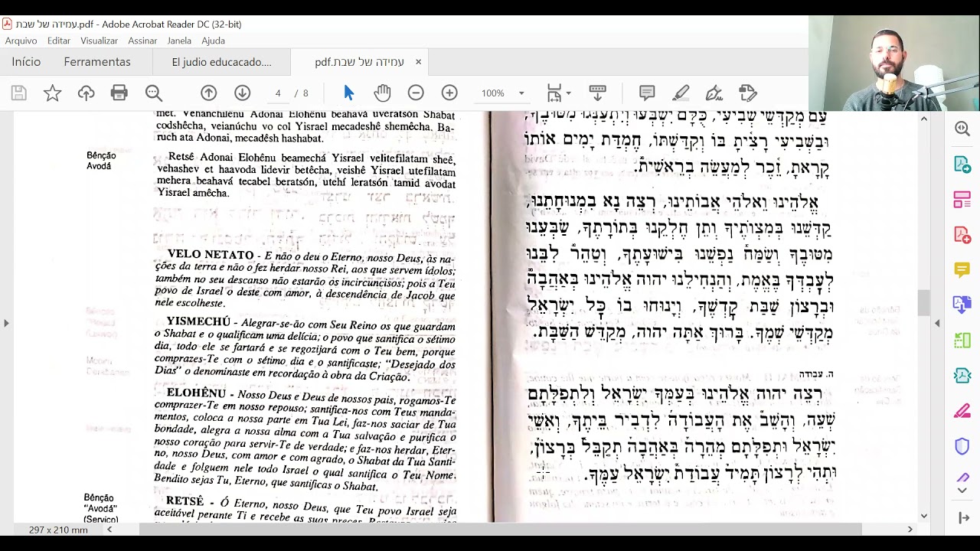Open the Editar menu
980x551 pixels.
click(x=59, y=41)
